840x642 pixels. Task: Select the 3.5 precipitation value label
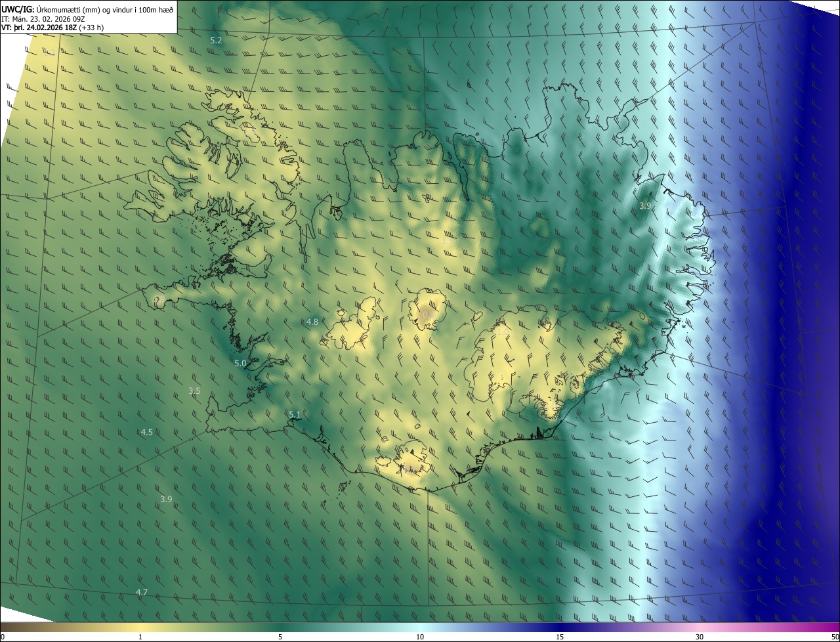pos(194,391)
